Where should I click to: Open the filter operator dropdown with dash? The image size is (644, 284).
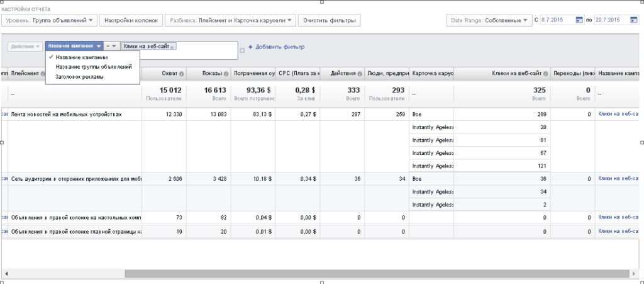click(111, 47)
